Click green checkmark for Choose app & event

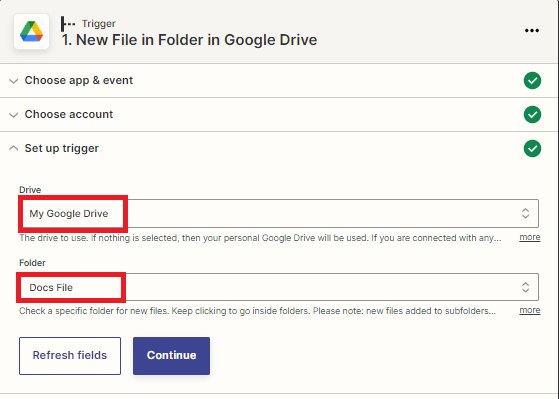click(x=532, y=81)
